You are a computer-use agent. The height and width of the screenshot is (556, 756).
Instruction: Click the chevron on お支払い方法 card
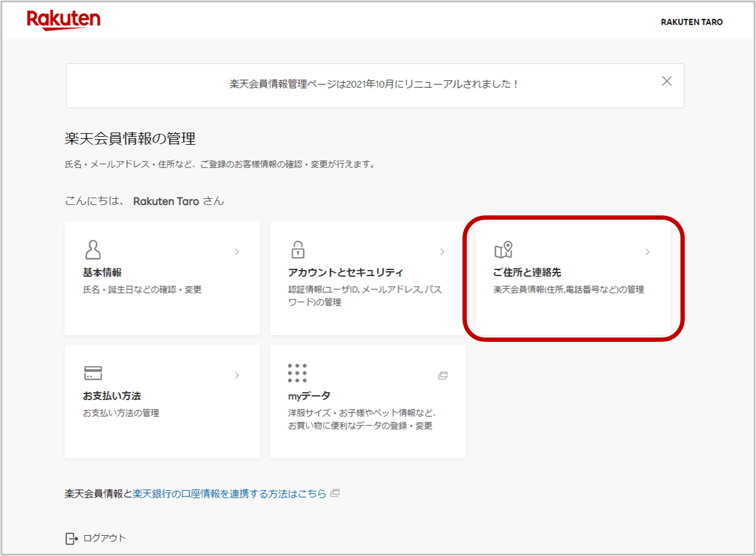(x=237, y=375)
